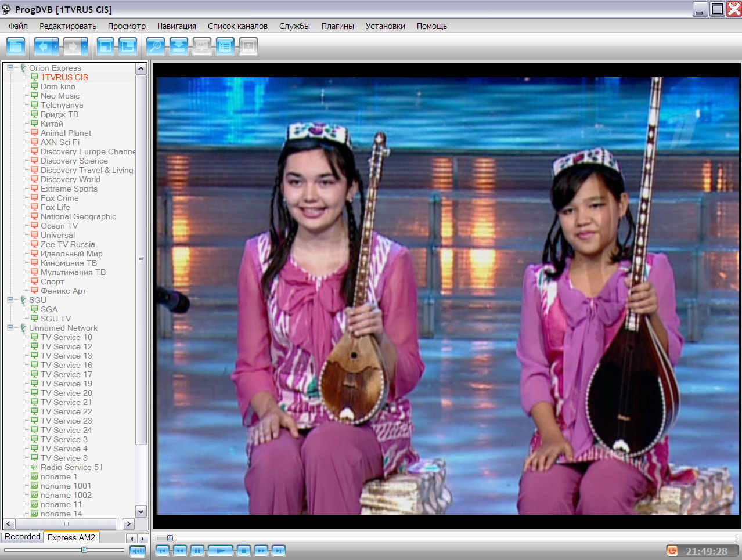The height and width of the screenshot is (560, 742).
Task: Collapse the Unnamed Network tree node
Action: click(10, 328)
